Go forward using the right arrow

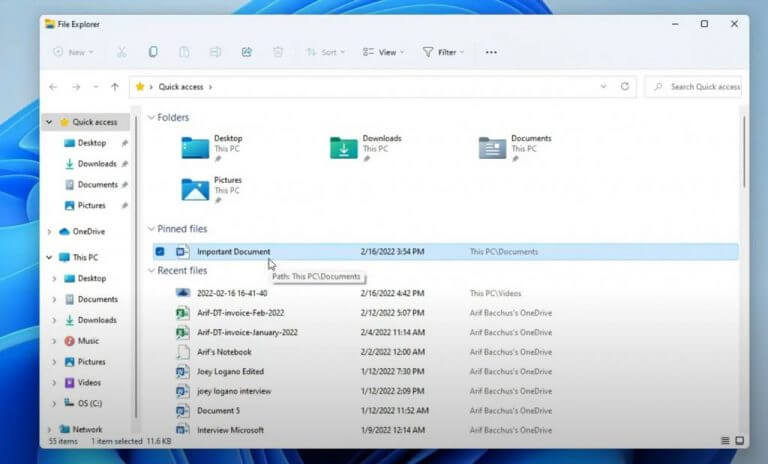point(76,87)
